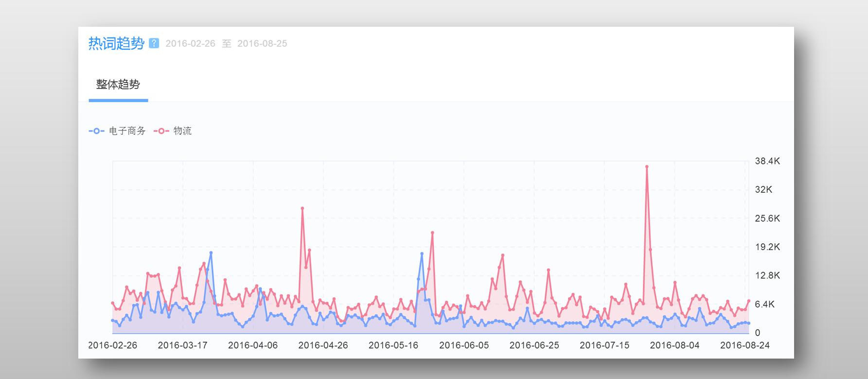The width and height of the screenshot is (868, 379).
Task: Click the pink peak point near 25.6K in April
Action: (302, 208)
